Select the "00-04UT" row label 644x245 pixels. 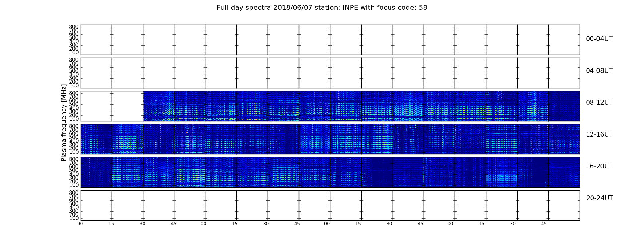click(x=600, y=39)
